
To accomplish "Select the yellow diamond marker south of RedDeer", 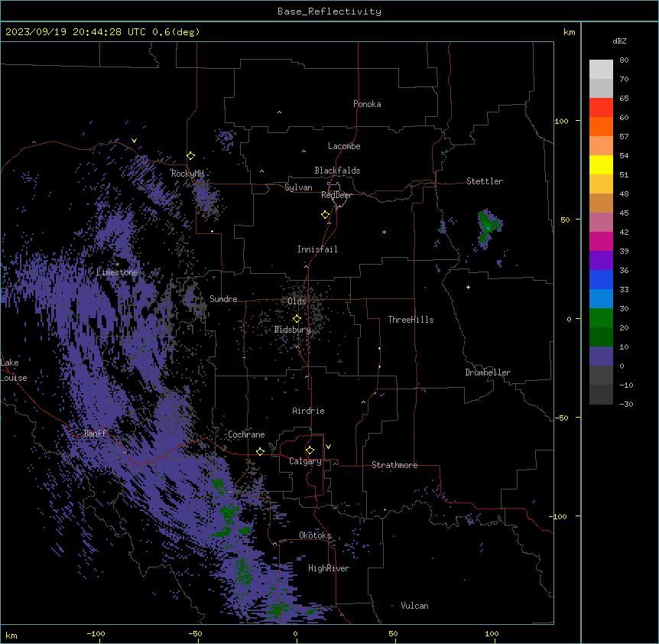I will 325,215.
